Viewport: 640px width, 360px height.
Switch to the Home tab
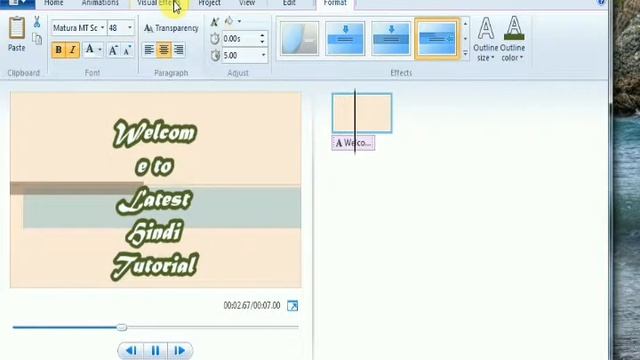[53, 3]
